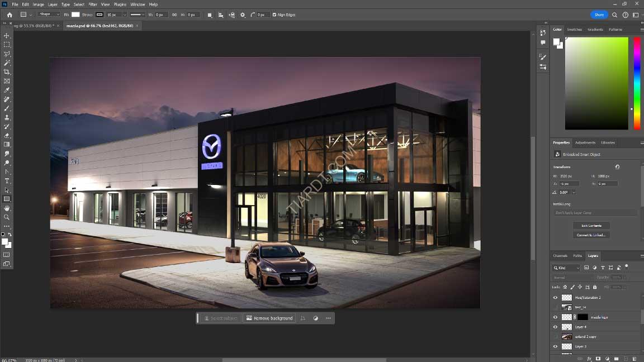The height and width of the screenshot is (362, 644).
Task: Click the Home icon in options bar
Action: click(x=10, y=15)
